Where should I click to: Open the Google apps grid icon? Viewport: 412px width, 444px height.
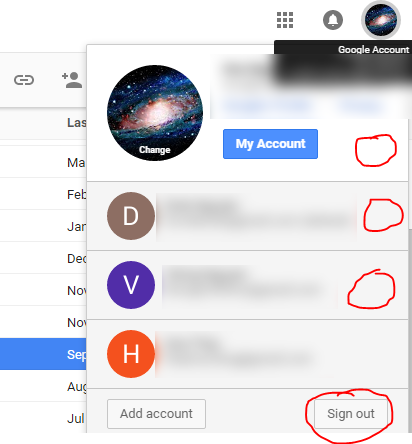point(285,20)
